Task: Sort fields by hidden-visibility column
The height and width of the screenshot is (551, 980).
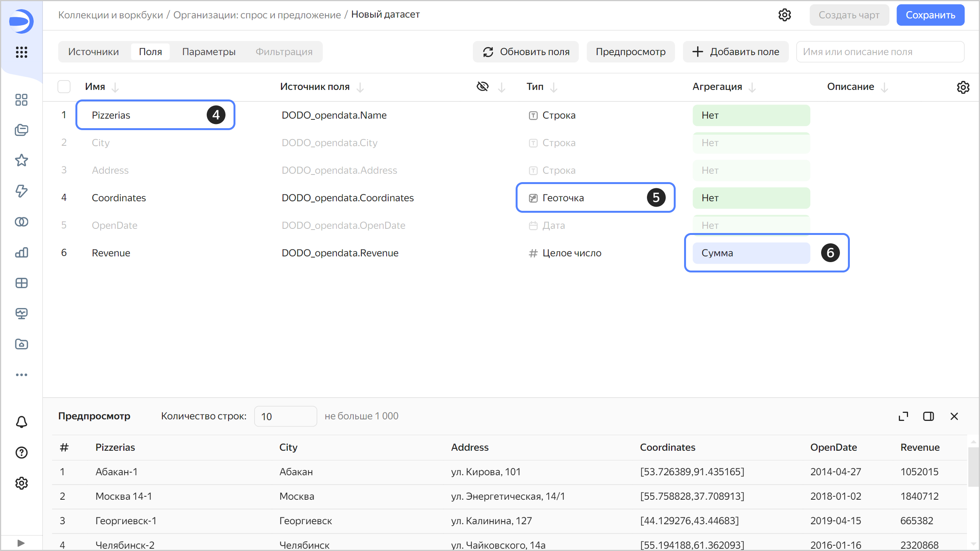Action: pyautogui.click(x=501, y=88)
